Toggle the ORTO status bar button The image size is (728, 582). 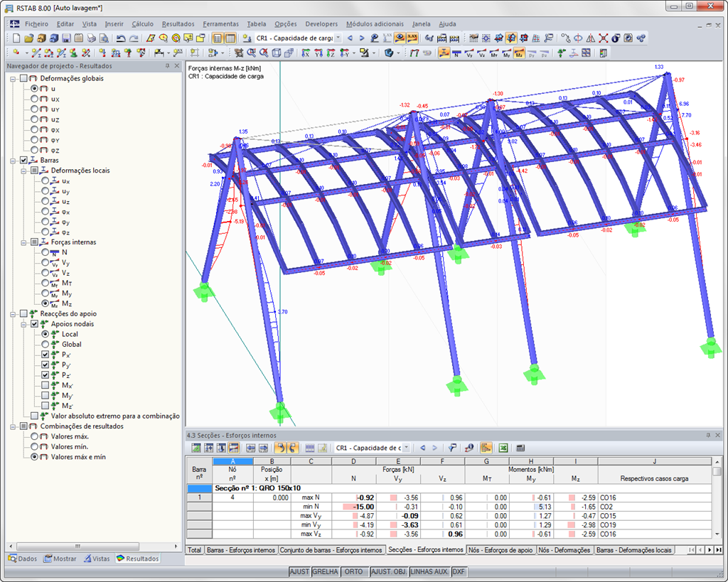point(354,572)
